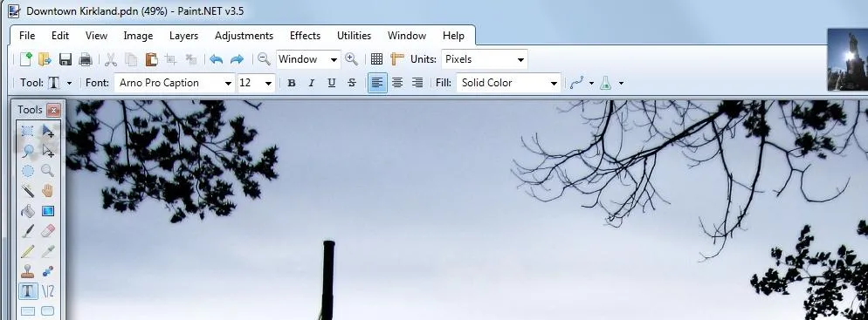
Task: Toggle Bold text formatting
Action: coord(292,83)
